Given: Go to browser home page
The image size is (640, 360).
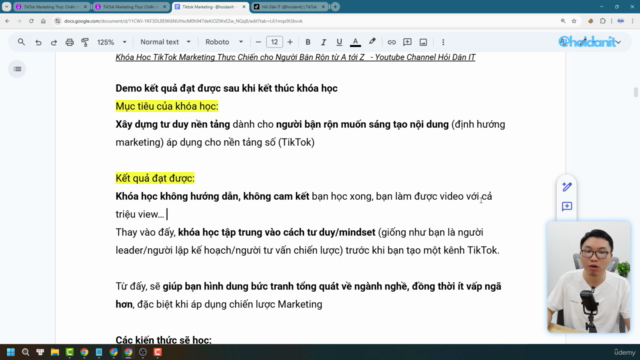Looking at the screenshot, I should click(x=43, y=21).
